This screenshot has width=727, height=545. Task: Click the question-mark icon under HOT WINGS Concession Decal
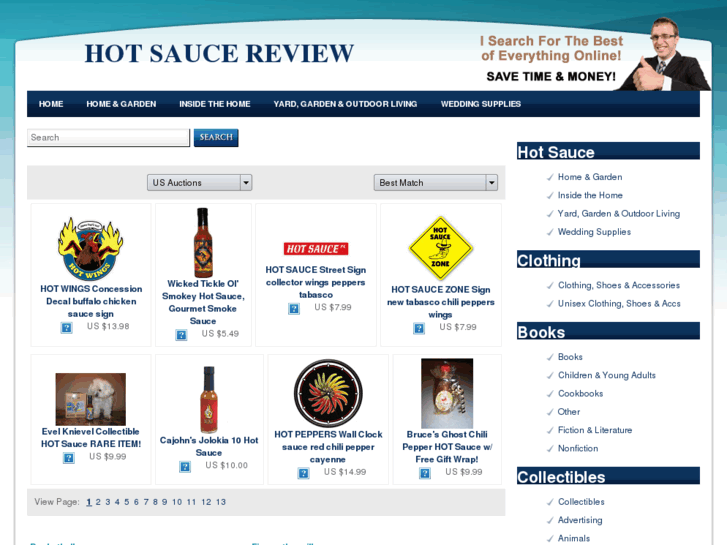(67, 327)
